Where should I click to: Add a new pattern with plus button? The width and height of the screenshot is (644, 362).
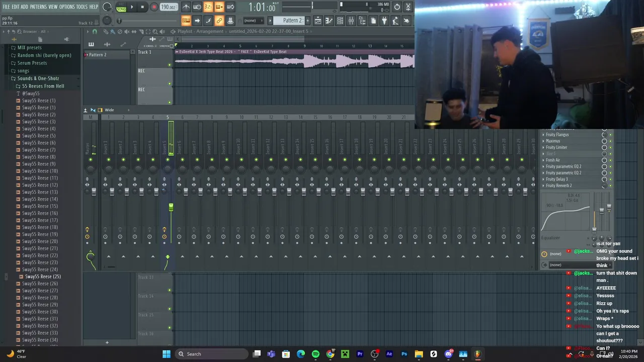(307, 21)
